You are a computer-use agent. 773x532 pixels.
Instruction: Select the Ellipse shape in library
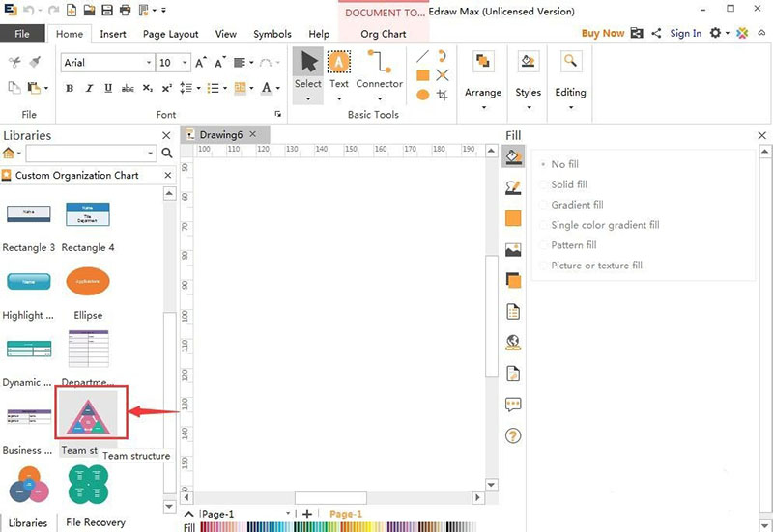point(88,282)
